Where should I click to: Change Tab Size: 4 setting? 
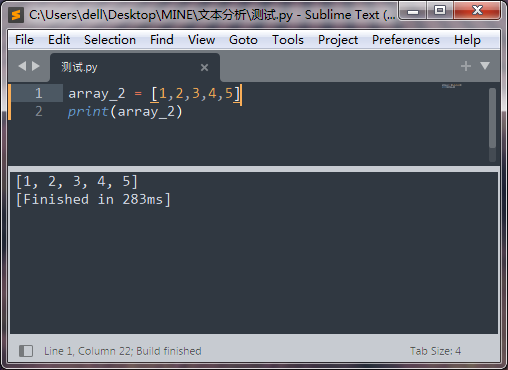(x=435, y=351)
